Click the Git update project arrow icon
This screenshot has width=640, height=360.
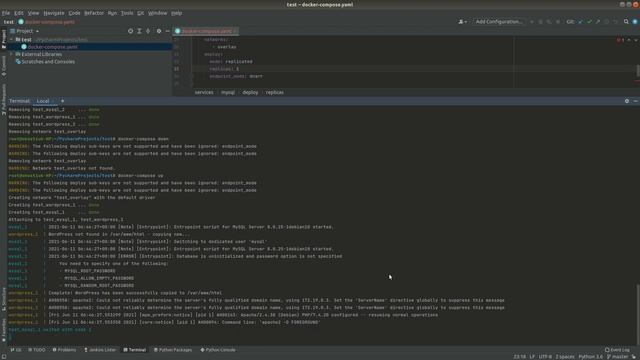pyautogui.click(x=580, y=22)
